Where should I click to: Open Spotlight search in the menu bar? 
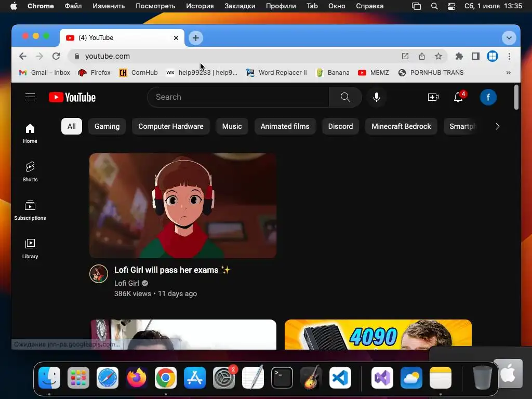coord(434,6)
